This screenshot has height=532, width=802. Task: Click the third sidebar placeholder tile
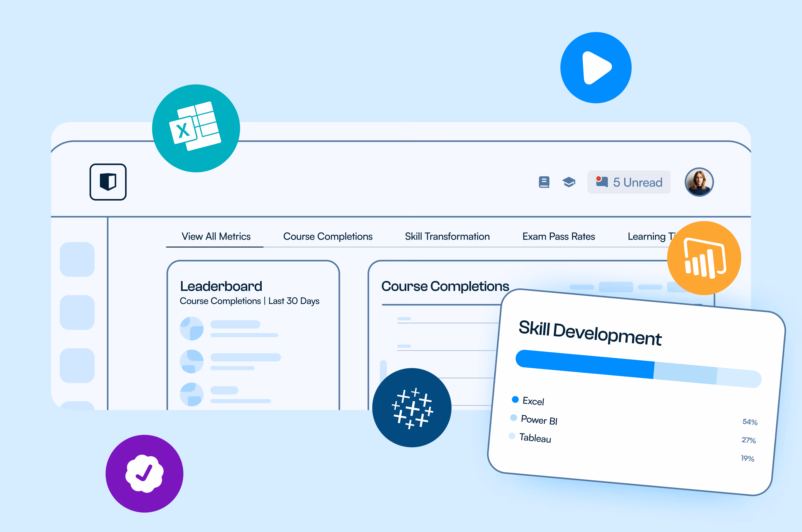[x=77, y=365]
